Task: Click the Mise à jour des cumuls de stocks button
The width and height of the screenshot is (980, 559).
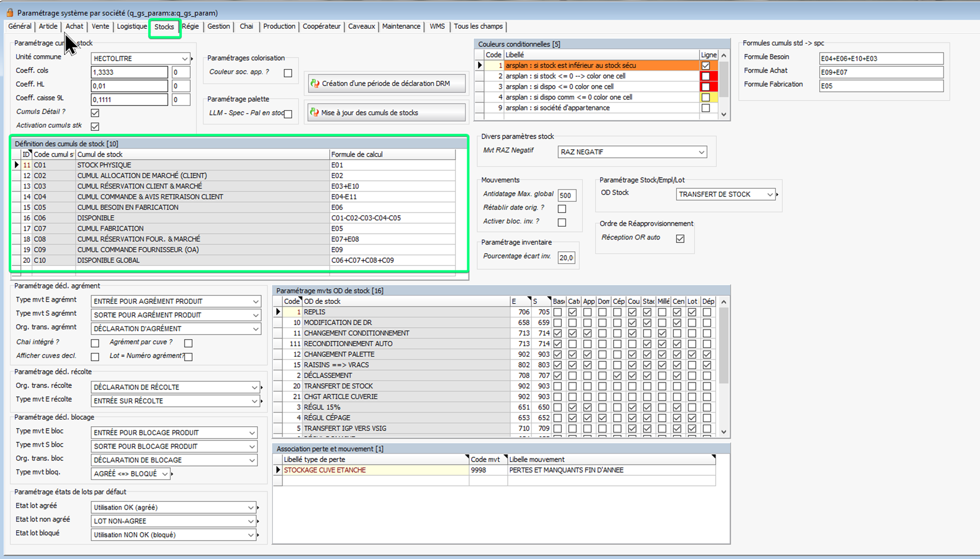Action: [387, 113]
